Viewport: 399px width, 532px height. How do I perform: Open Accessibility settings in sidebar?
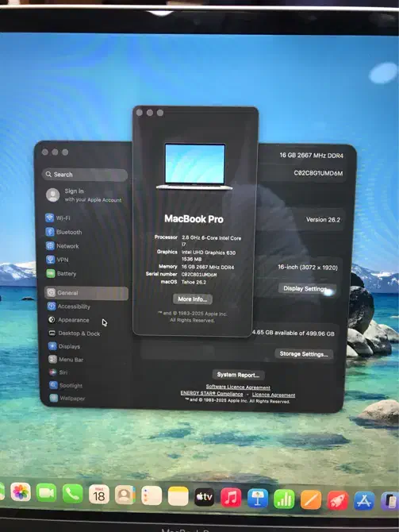click(x=69, y=306)
